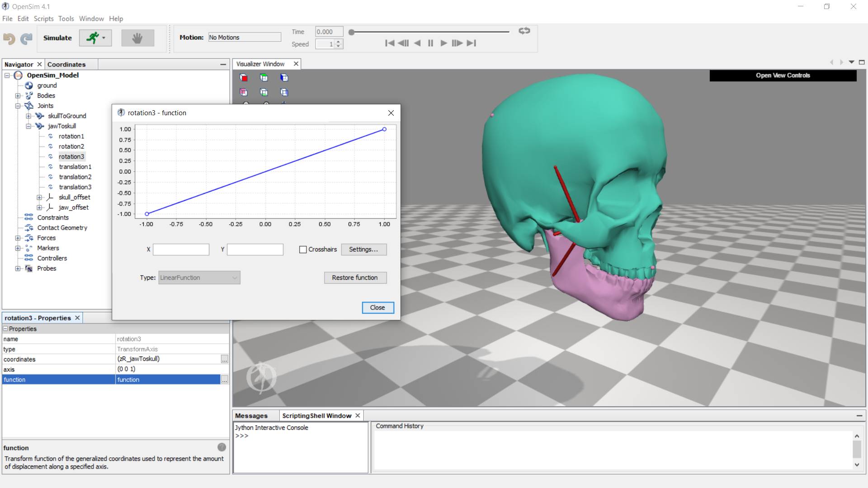
Task: Collapse the Joints node
Action: (x=18, y=106)
